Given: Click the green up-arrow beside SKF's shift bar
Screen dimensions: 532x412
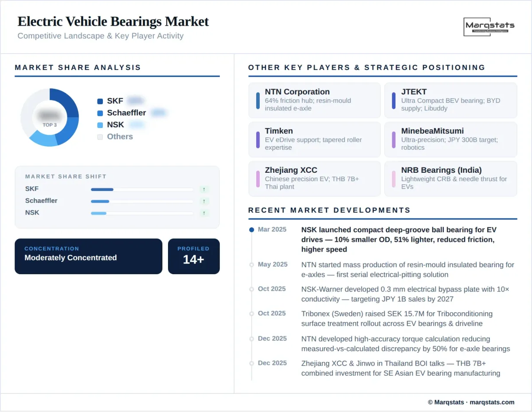Looking at the screenshot, I should click(x=204, y=189).
